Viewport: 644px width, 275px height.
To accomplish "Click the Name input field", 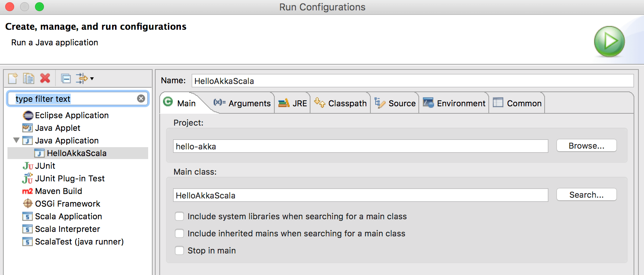I will click(x=412, y=81).
